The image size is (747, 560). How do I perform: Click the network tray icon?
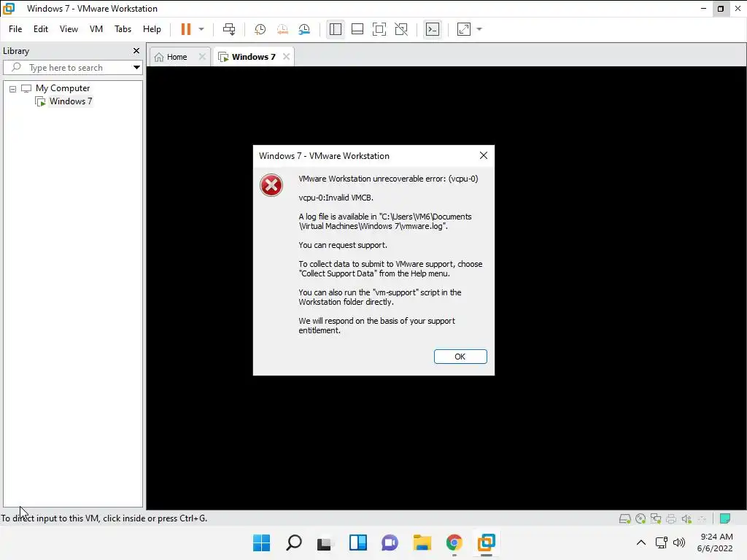pos(661,542)
